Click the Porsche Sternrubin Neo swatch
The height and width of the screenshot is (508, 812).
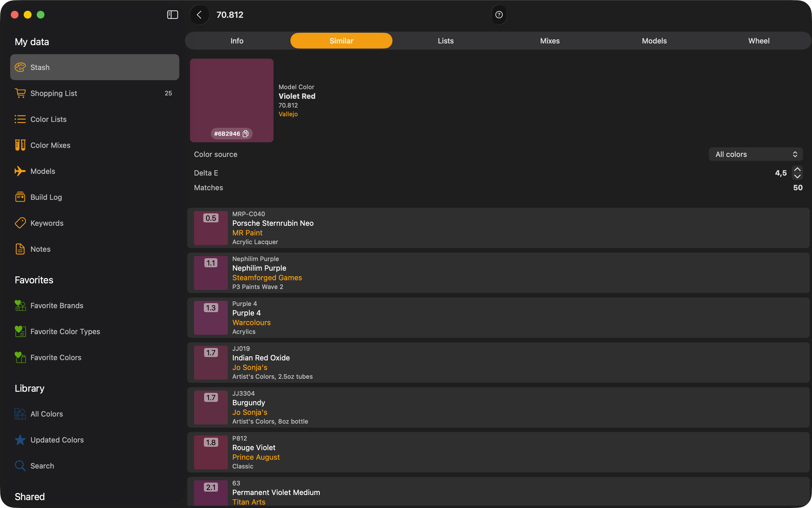[211, 228]
